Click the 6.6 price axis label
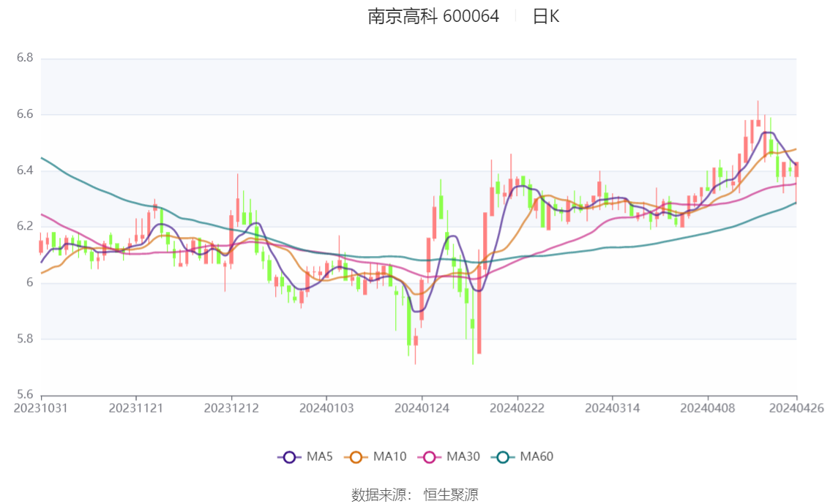The width and height of the screenshot is (830, 504). tap(25, 114)
